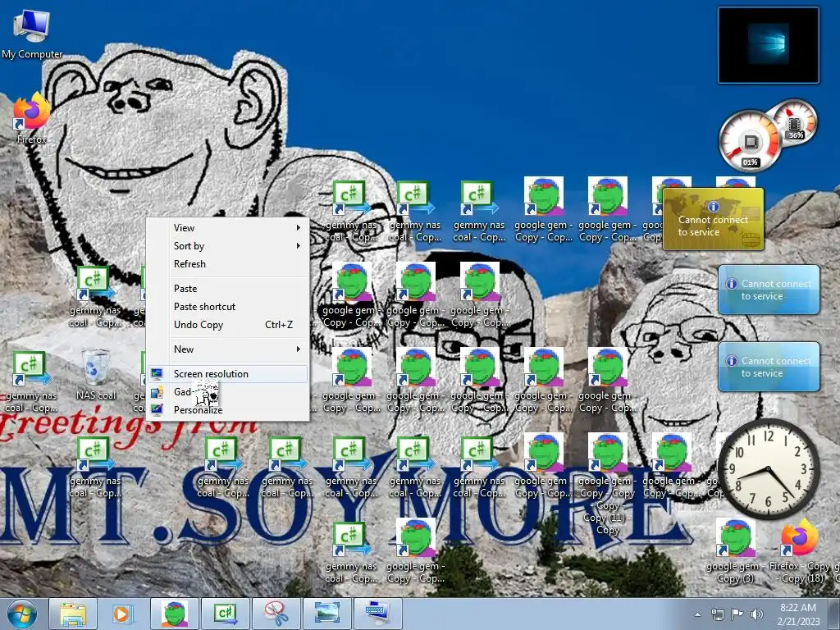The height and width of the screenshot is (630, 840).
Task: Click the Windows Media Center slideshow gadget
Action: click(768, 45)
